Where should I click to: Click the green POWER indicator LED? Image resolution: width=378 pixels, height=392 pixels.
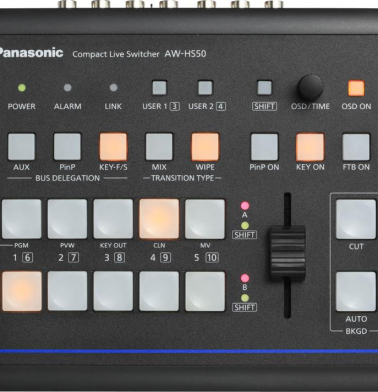click(22, 88)
